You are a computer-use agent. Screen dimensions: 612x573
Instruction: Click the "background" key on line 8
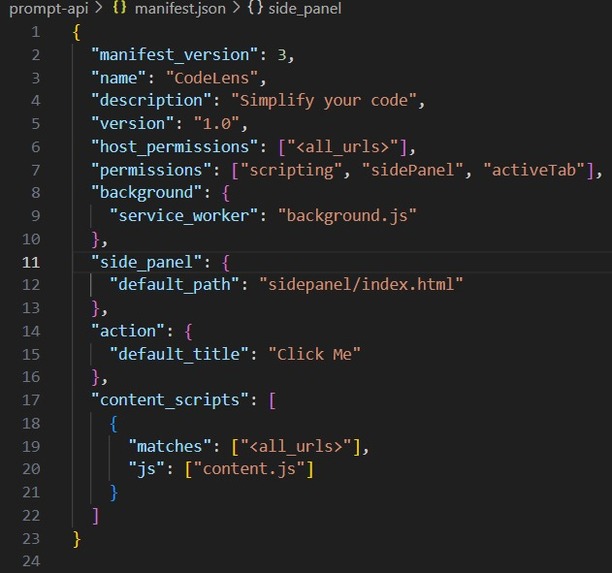pyautogui.click(x=146, y=193)
